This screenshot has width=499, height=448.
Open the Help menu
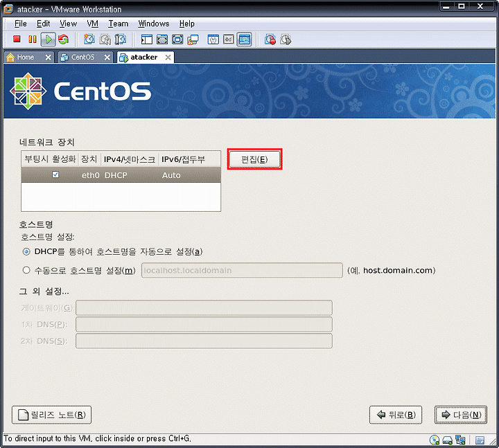point(187,24)
